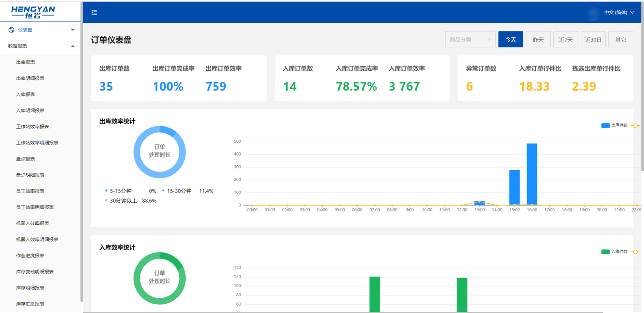Viewport: 644px width, 313px height.
Task: Open 出库报表 in sidebar
Action: [x=26, y=62]
